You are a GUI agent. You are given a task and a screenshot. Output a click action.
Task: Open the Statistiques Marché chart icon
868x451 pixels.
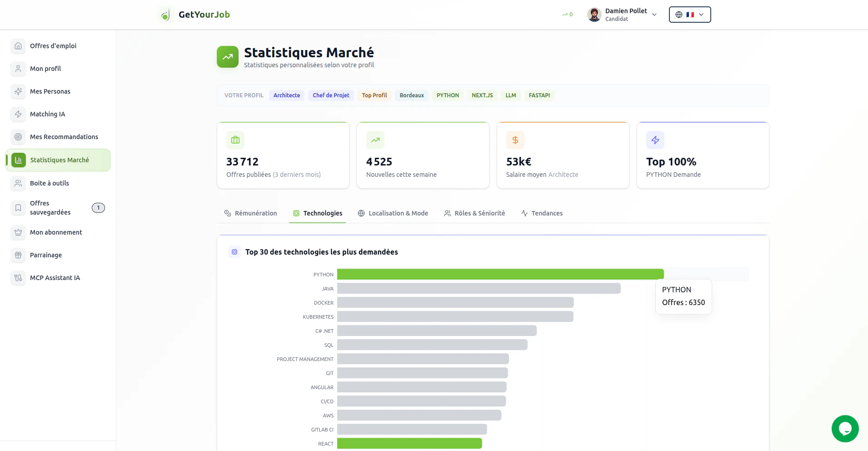pos(18,160)
